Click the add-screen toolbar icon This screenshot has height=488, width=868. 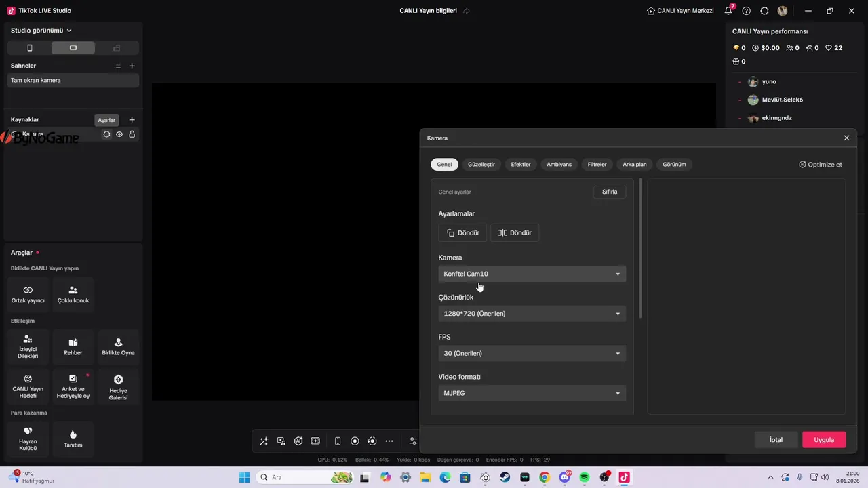(x=315, y=441)
